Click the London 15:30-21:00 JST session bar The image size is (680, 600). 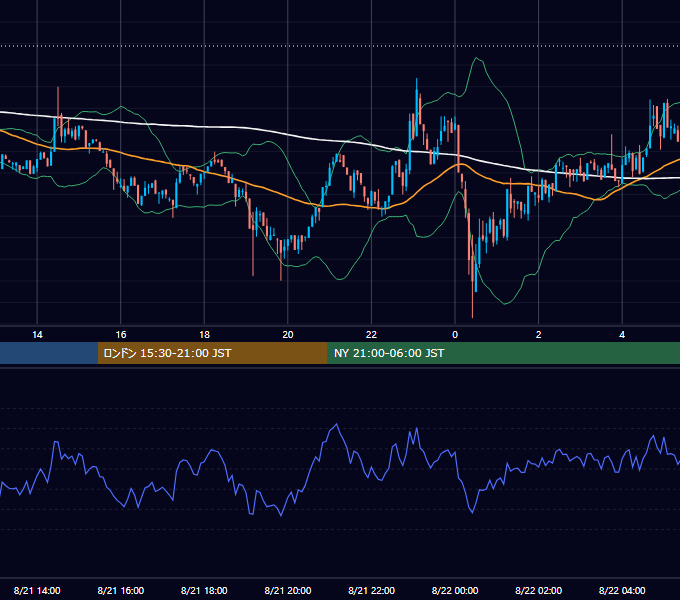pyautogui.click(x=212, y=353)
